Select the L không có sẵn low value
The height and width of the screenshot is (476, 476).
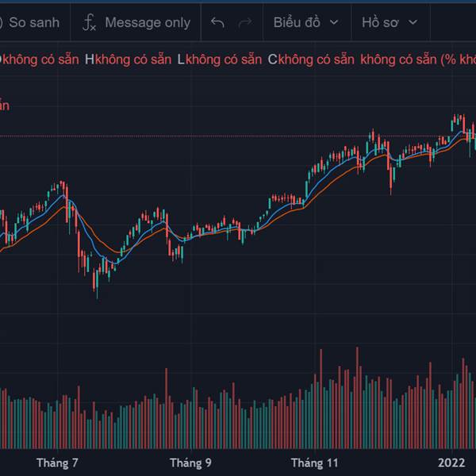pos(220,59)
